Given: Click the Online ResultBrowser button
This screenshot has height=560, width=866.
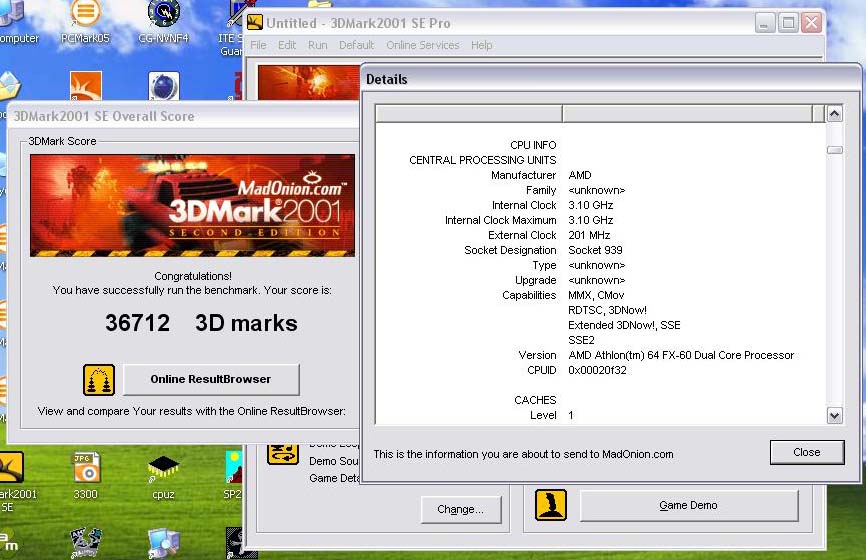Looking at the screenshot, I should pyautogui.click(x=211, y=379).
